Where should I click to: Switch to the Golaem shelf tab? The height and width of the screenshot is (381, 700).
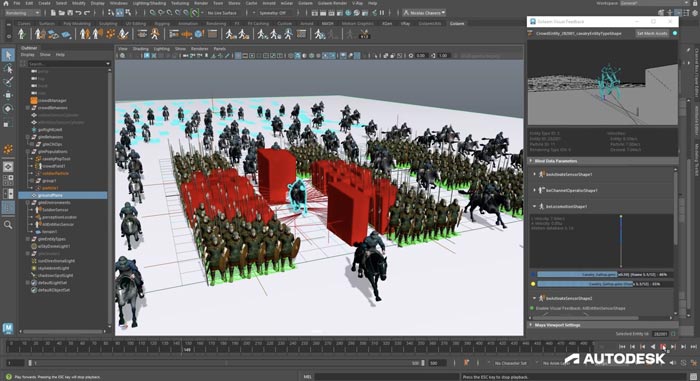[x=457, y=23]
